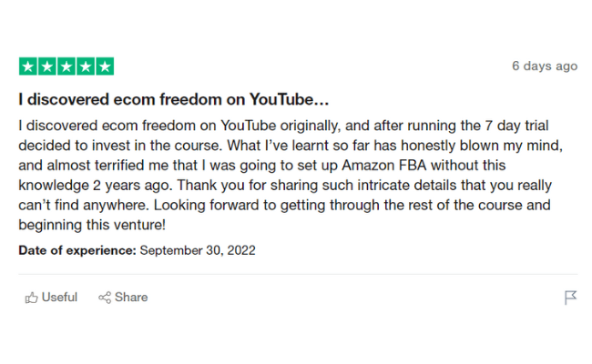Click the Share text label
592x364 pixels.
point(131,298)
